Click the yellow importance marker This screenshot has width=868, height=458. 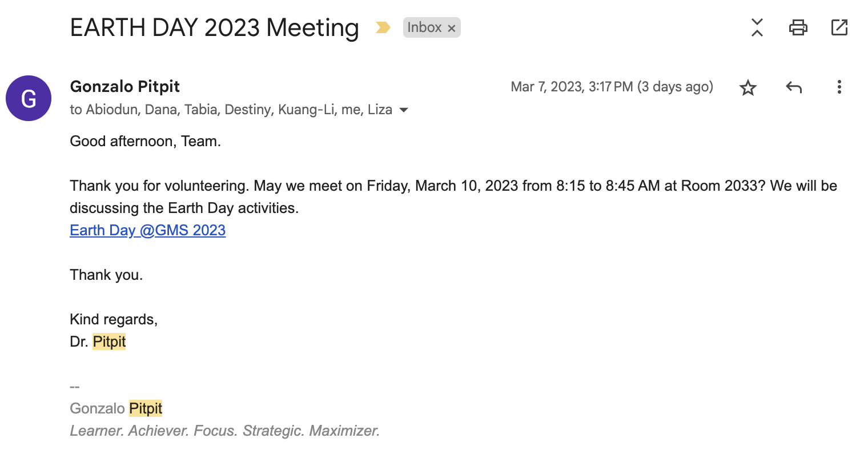383,27
